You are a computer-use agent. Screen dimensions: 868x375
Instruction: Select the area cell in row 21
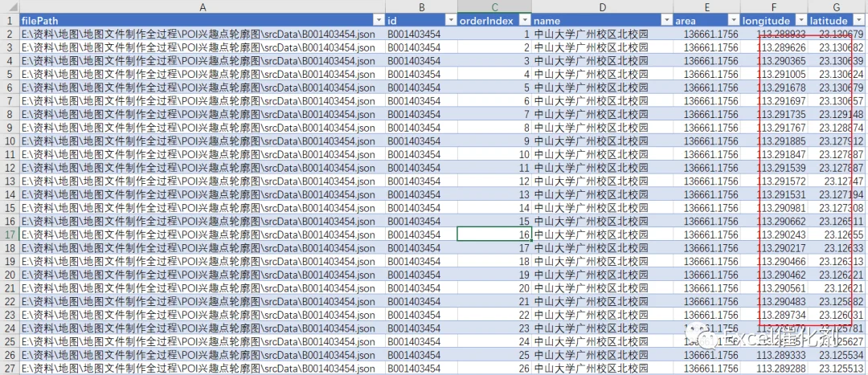coord(706,288)
